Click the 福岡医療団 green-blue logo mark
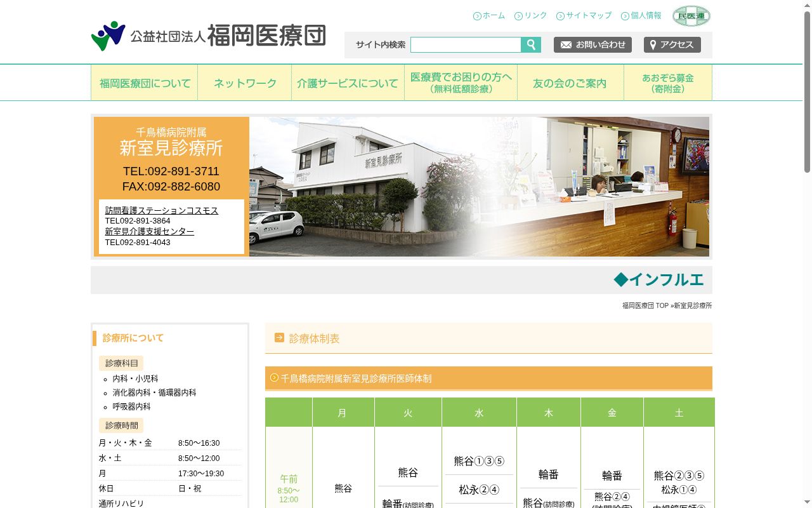812x508 pixels. [108, 36]
